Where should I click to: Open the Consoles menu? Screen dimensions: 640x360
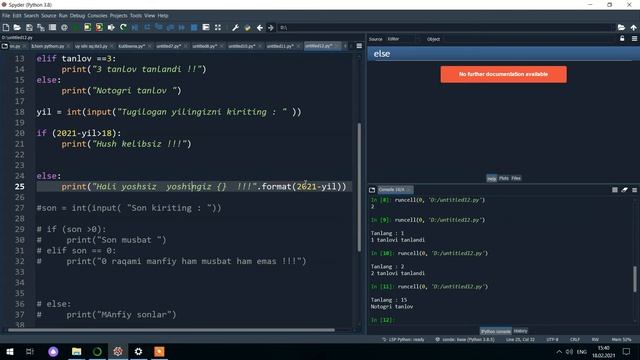coord(97,16)
